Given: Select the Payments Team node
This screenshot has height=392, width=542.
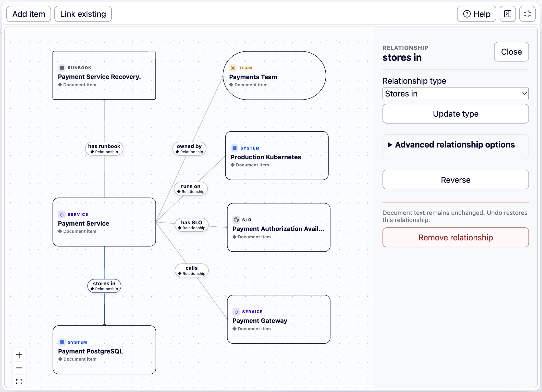Looking at the screenshot, I should coord(274,76).
